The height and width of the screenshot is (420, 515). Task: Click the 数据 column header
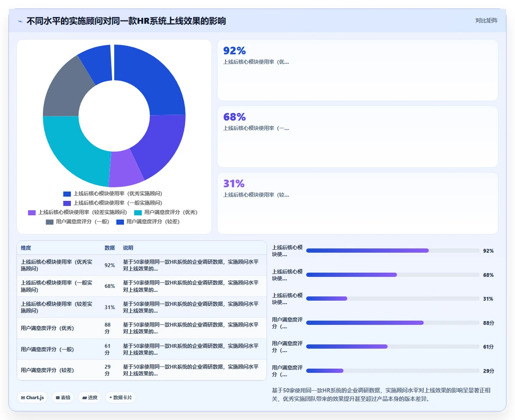pyautogui.click(x=110, y=248)
